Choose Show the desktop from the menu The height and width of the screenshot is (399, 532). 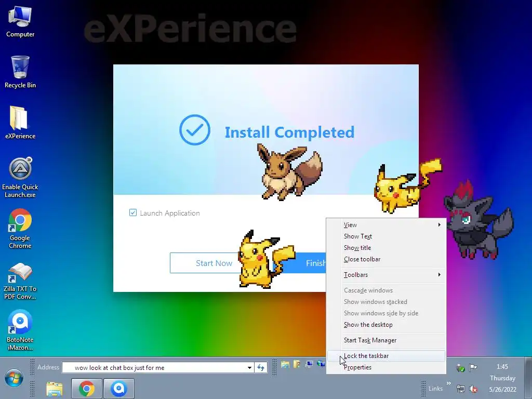pyautogui.click(x=386, y=325)
